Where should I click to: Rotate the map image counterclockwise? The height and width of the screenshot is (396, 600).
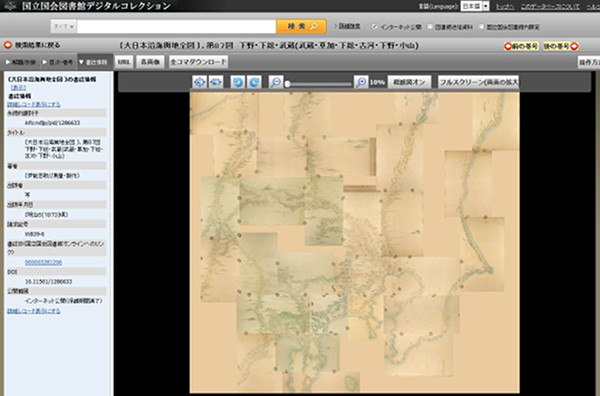pos(238,82)
